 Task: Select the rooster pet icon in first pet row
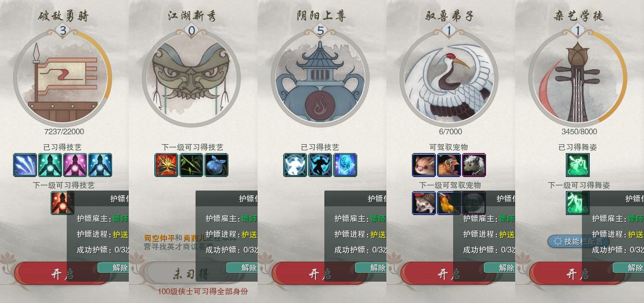(x=449, y=165)
